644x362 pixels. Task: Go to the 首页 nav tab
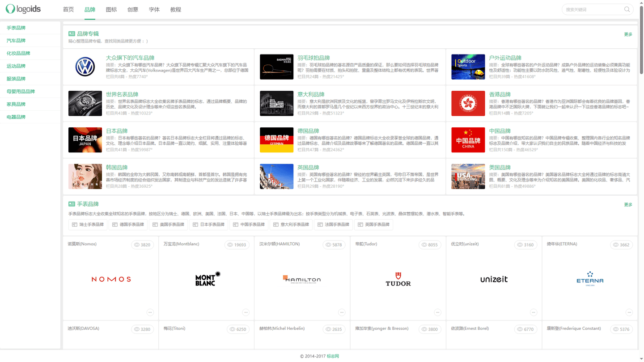68,9
